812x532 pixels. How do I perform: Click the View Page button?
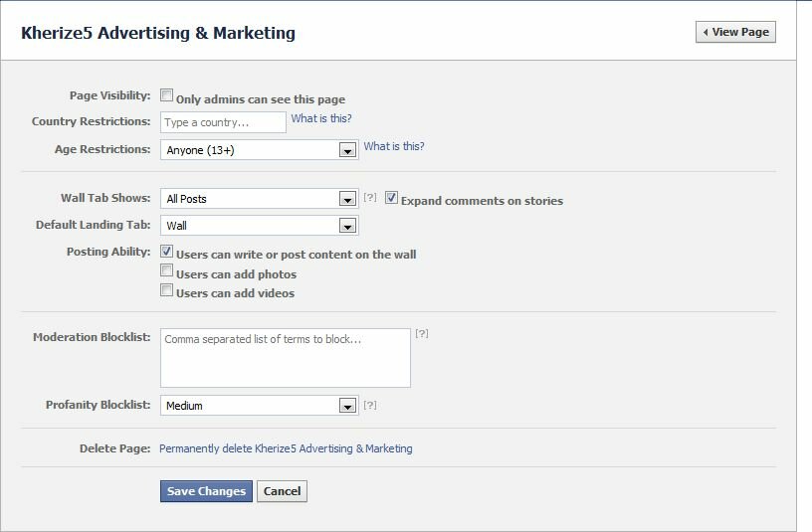pos(735,32)
